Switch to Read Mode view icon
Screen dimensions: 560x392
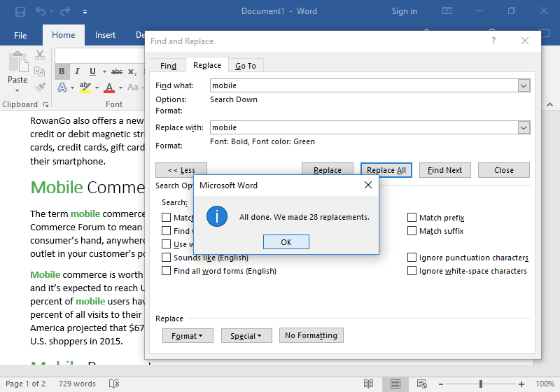coord(368,384)
